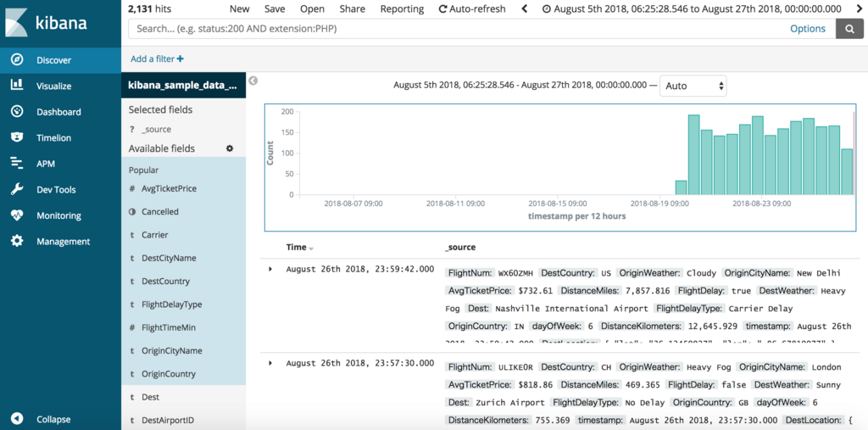This screenshot has width=868, height=430.
Task: Expand the 23:59:42.000 document row
Action: click(270, 269)
